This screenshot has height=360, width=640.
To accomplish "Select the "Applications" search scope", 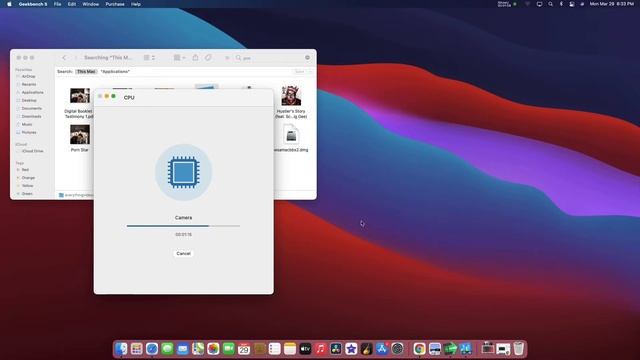I will pos(115,71).
